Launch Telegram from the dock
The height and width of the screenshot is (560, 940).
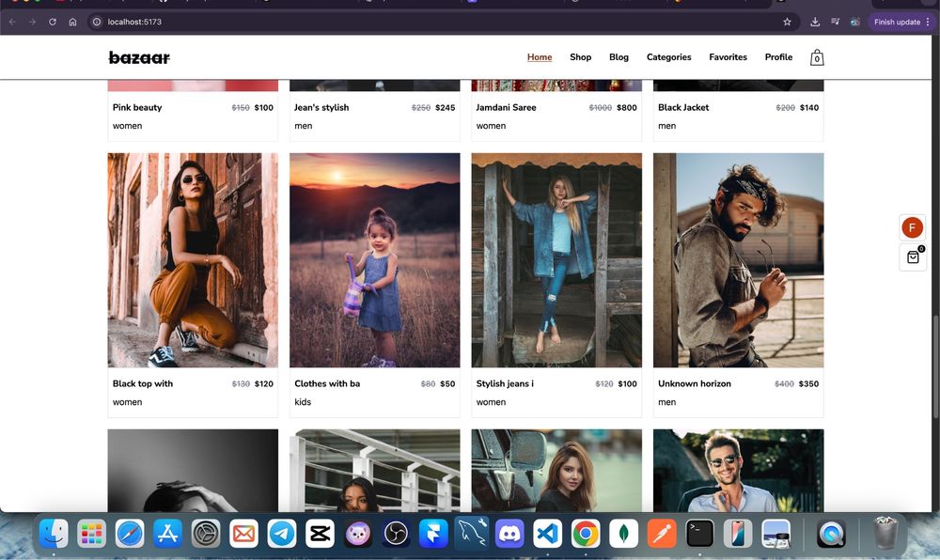click(x=281, y=533)
